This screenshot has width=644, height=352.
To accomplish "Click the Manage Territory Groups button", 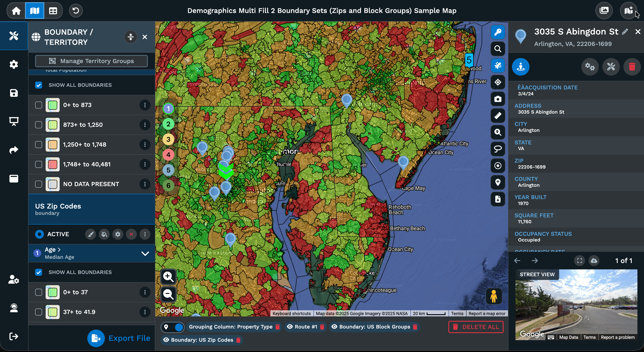I will point(91,61).
